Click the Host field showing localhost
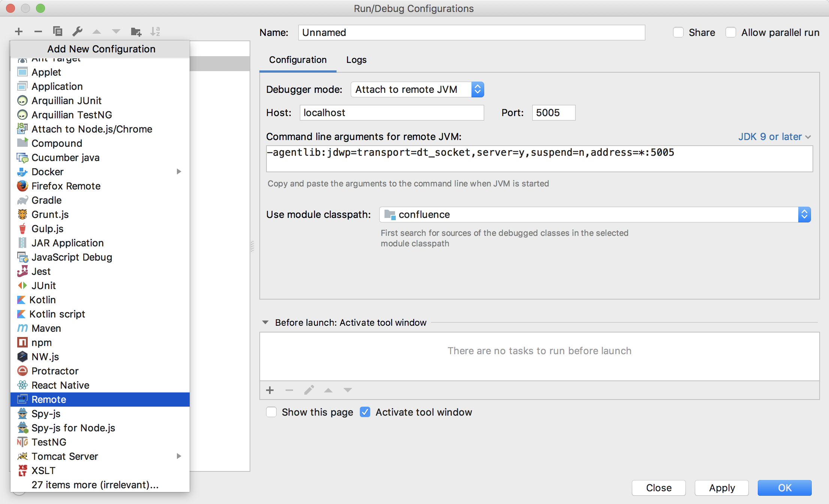 392,113
